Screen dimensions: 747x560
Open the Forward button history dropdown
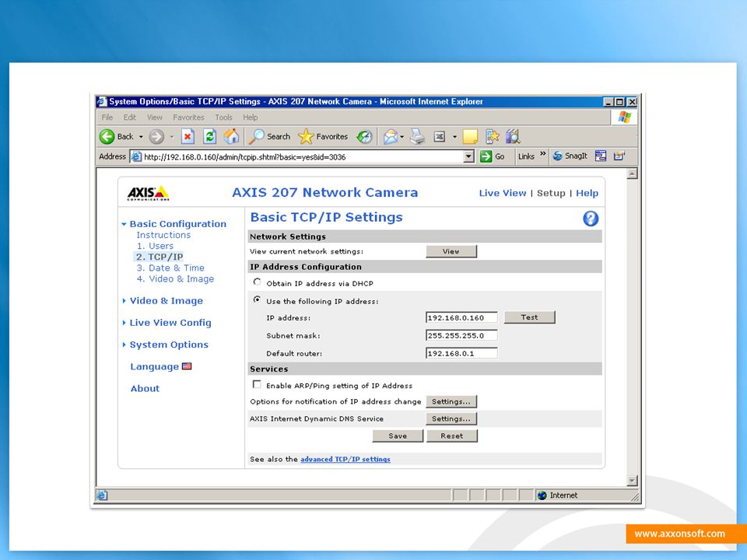172,137
